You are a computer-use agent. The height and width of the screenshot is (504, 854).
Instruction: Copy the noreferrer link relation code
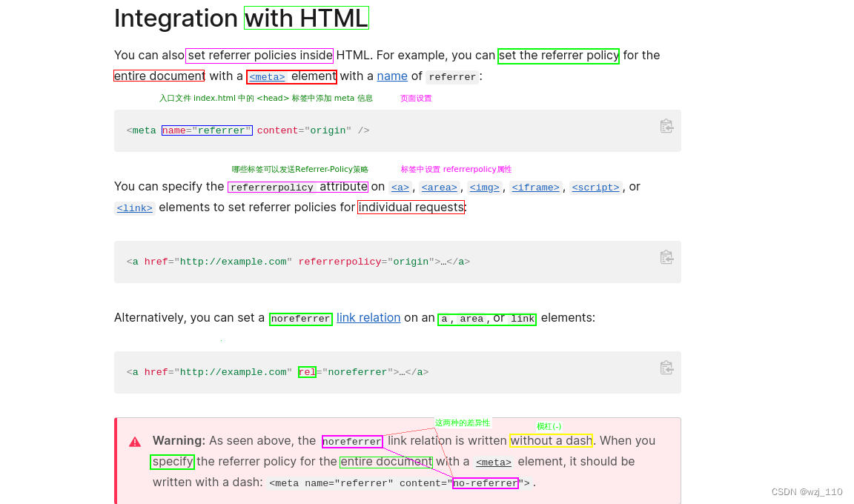pyautogui.click(x=666, y=368)
